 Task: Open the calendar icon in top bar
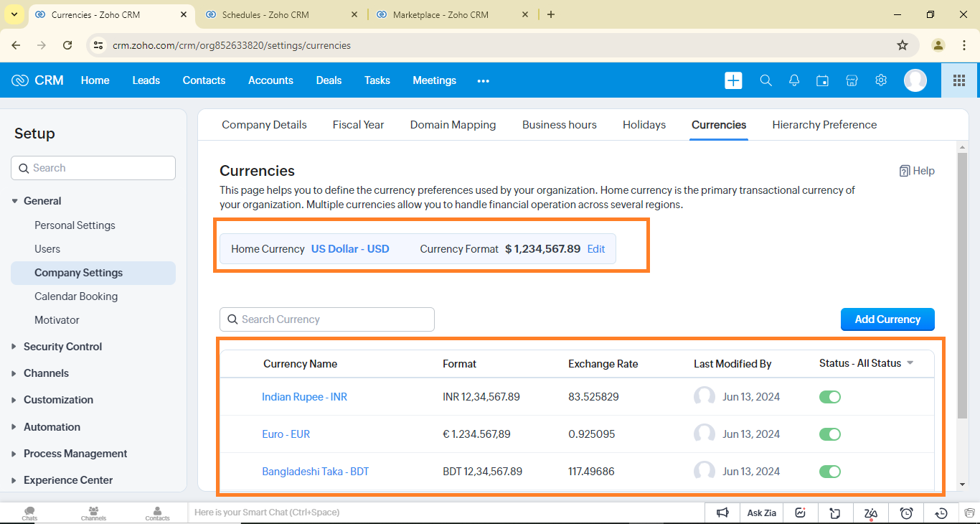coord(823,80)
